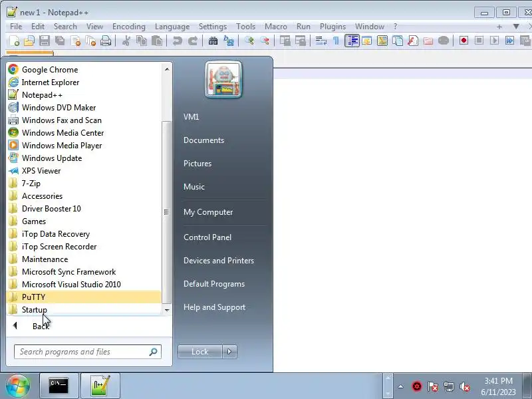This screenshot has width=532, height=399.
Task: Expand the Startup folder
Action: click(84, 309)
